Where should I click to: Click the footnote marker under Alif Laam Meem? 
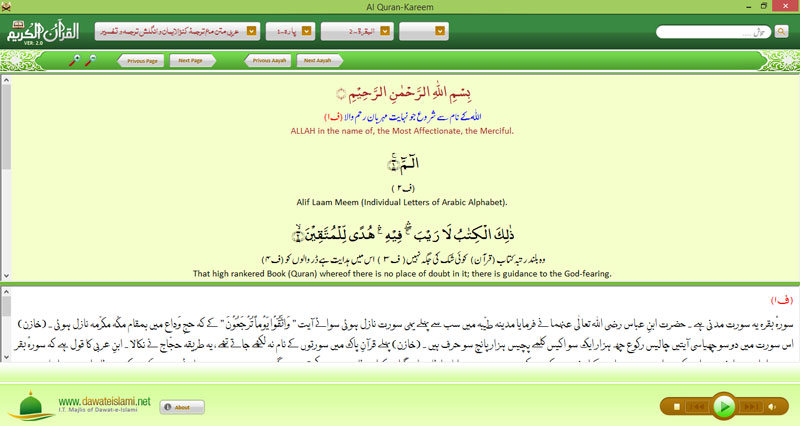(x=403, y=188)
